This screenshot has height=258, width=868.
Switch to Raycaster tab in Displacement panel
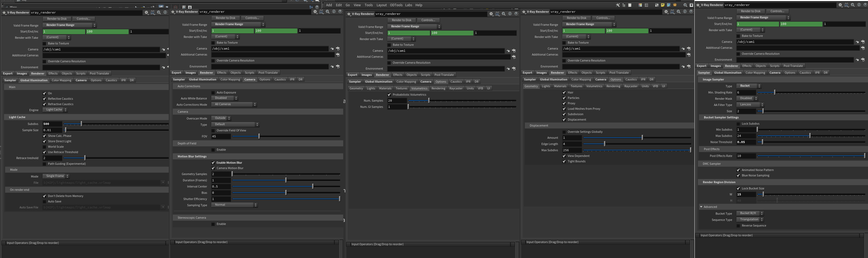click(x=631, y=86)
